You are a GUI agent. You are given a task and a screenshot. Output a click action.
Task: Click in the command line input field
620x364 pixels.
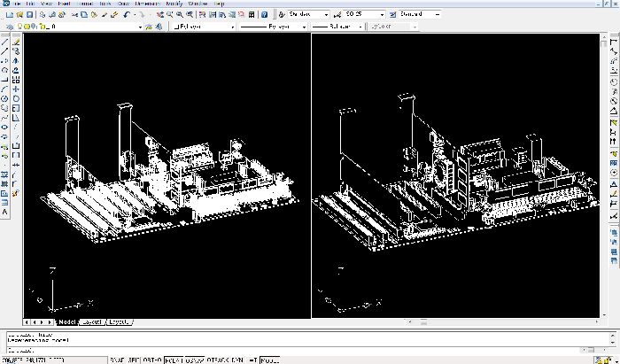[x=292, y=351]
